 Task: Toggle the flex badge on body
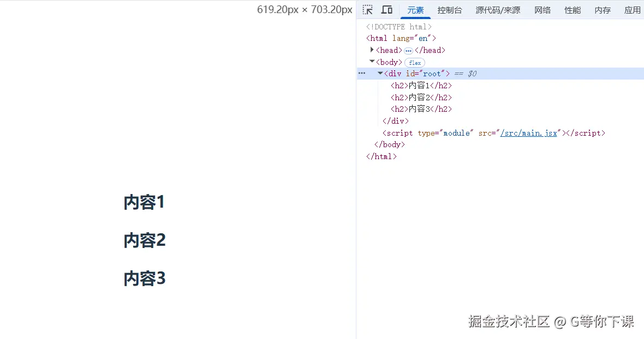(x=415, y=63)
